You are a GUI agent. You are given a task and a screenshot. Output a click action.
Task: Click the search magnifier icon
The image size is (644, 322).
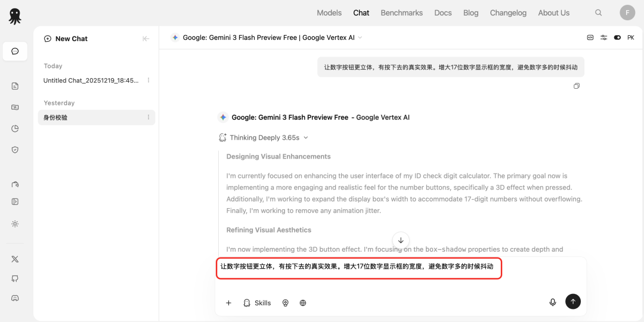click(599, 13)
